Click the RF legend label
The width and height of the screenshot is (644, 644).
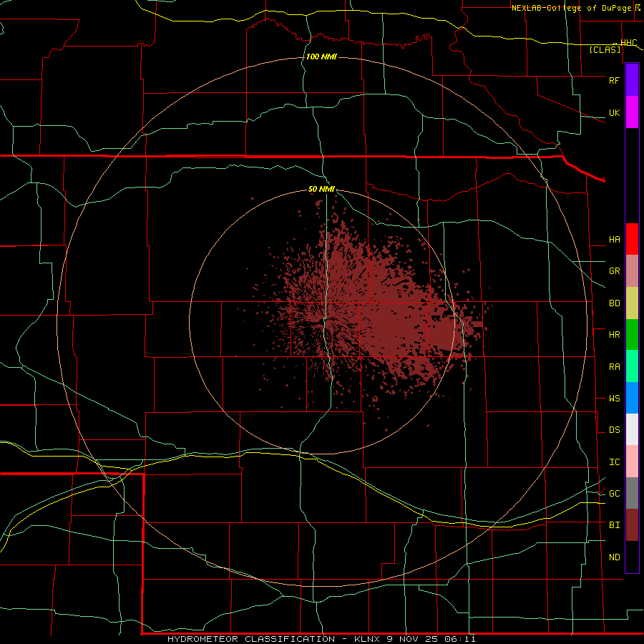click(x=614, y=80)
